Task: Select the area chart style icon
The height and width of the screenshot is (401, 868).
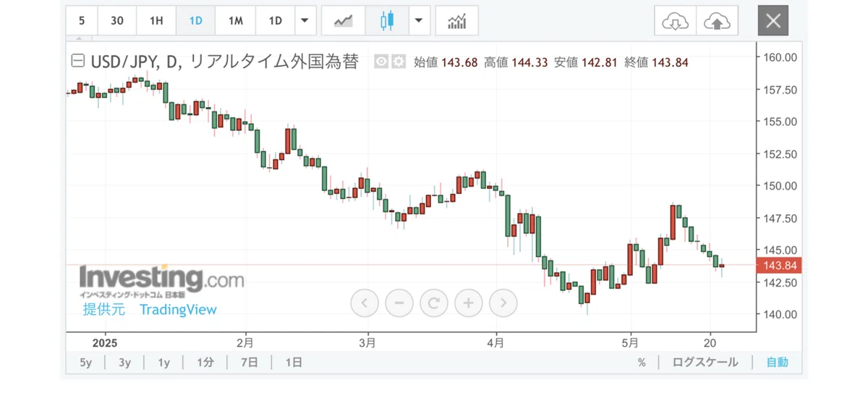Action: click(x=342, y=21)
